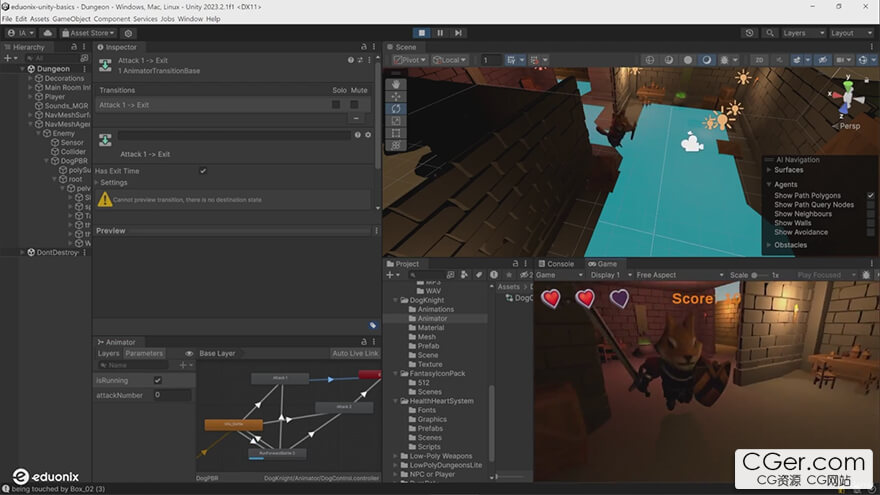
Task: Click the Pause button in the top toolbar
Action: coord(441,33)
